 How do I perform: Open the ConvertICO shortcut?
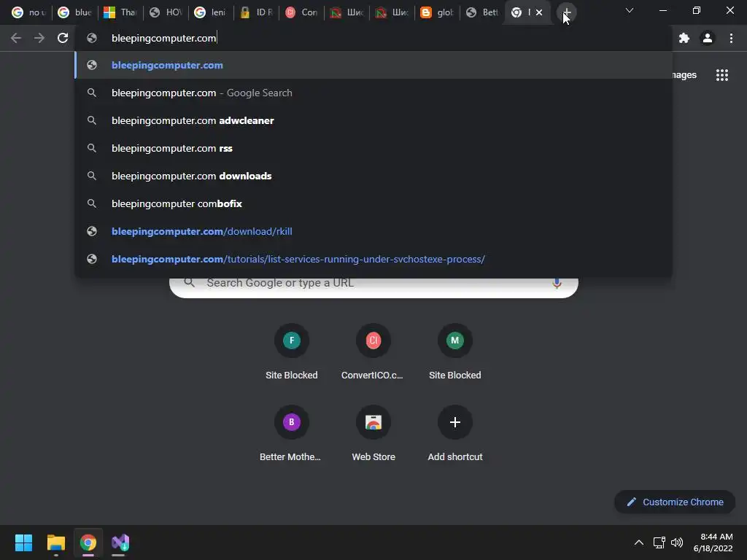[x=373, y=353]
